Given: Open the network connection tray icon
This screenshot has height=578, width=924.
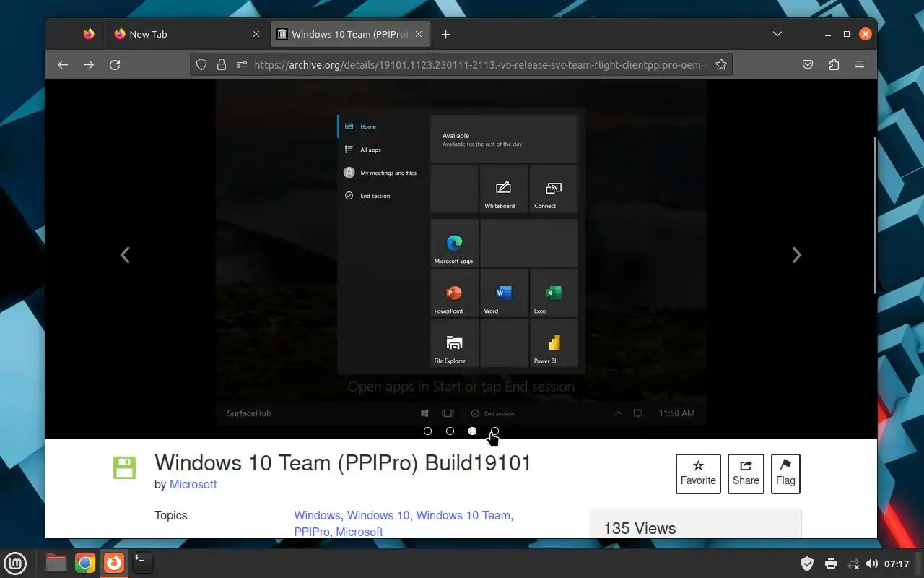Looking at the screenshot, I should point(853,564).
